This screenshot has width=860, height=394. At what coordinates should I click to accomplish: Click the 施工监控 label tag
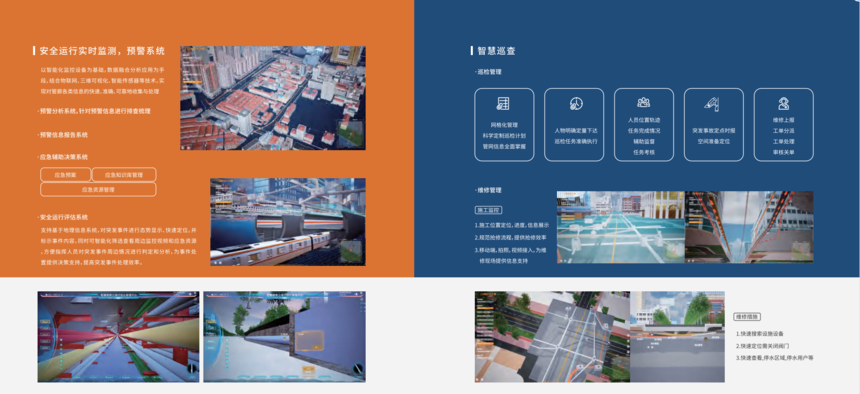tap(488, 210)
